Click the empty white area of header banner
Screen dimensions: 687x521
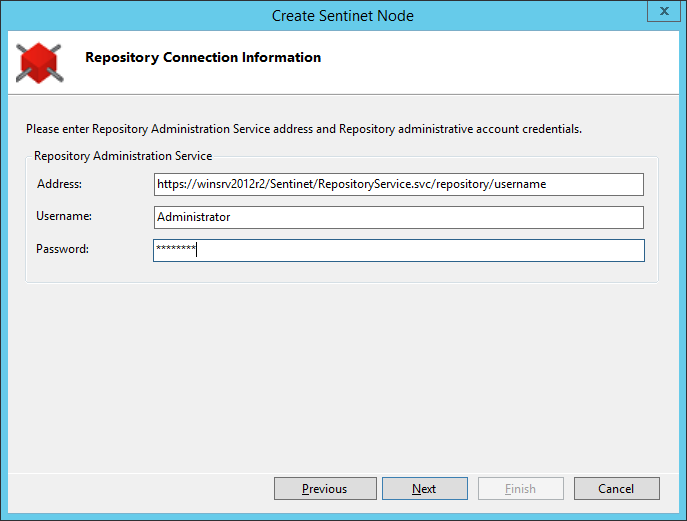point(499,62)
